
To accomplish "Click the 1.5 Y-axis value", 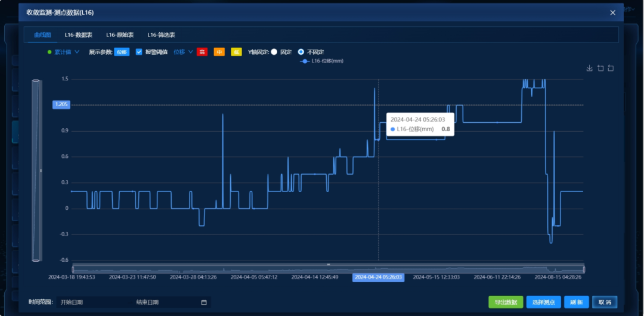I will coord(65,79).
